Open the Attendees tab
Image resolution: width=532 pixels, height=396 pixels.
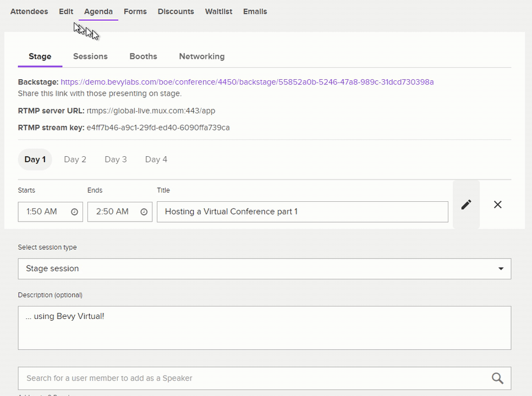coord(29,12)
